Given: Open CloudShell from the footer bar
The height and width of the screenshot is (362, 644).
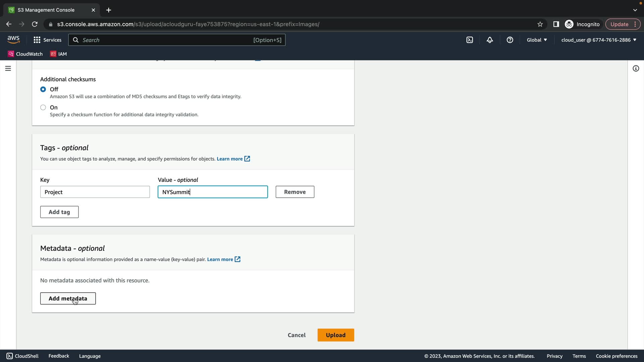Looking at the screenshot, I should 22,356.
